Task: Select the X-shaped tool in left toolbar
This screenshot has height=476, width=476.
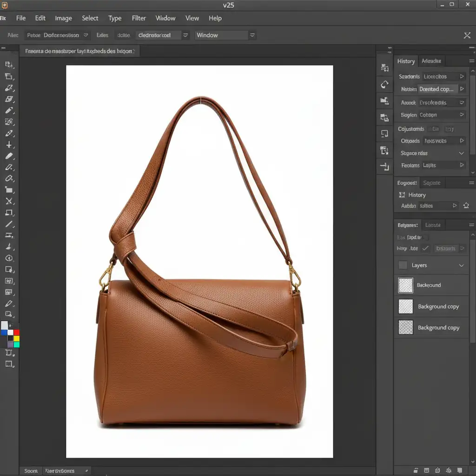Action: coord(8,201)
